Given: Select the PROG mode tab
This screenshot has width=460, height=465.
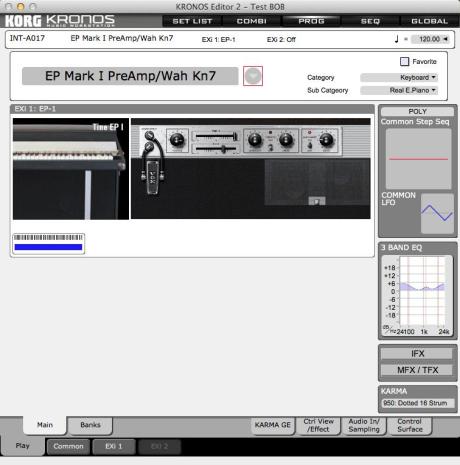Looking at the screenshot, I should tap(311, 21).
